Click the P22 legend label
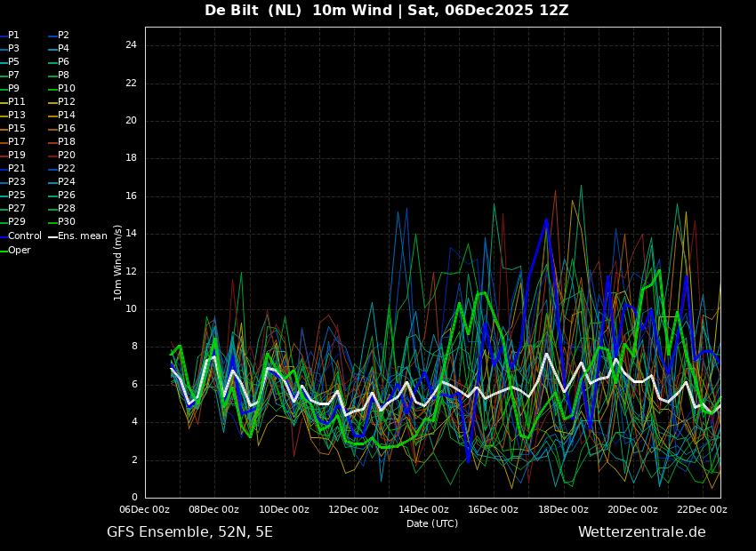 [67, 169]
